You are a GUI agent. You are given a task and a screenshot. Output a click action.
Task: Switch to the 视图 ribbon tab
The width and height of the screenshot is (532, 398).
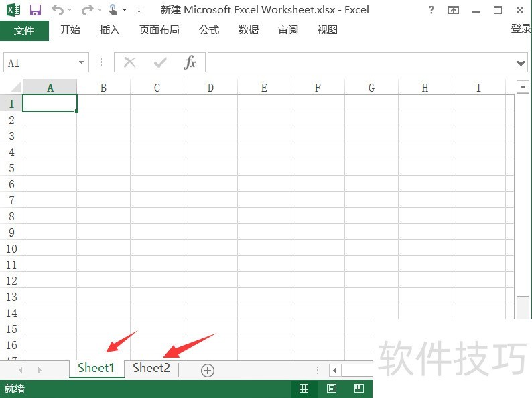[328, 30]
